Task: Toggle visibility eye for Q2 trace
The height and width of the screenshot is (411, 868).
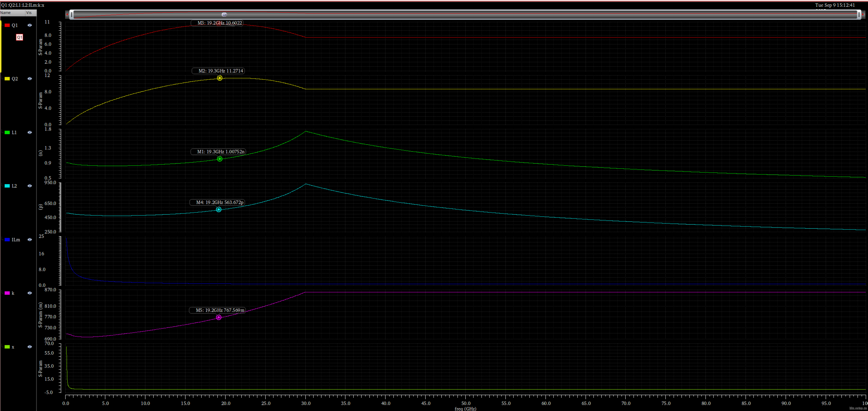Action: [x=30, y=79]
